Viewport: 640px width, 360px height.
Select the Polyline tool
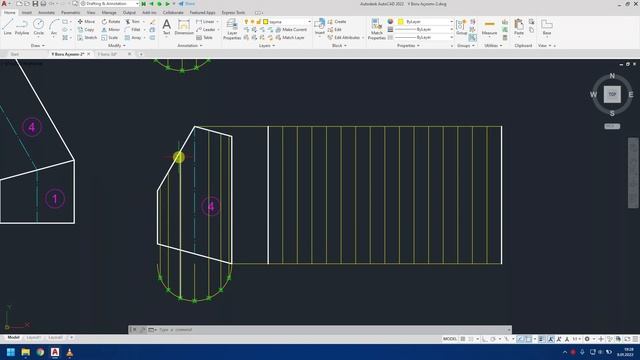(x=22, y=27)
